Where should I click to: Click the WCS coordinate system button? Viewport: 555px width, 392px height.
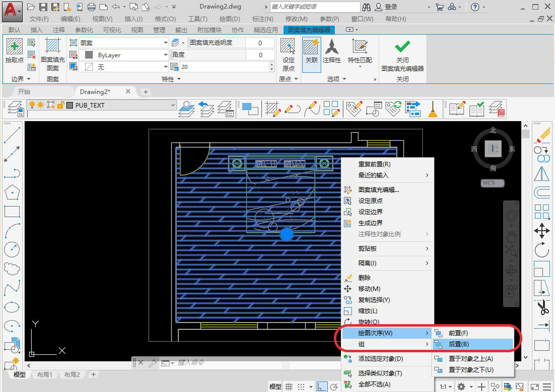(x=492, y=183)
